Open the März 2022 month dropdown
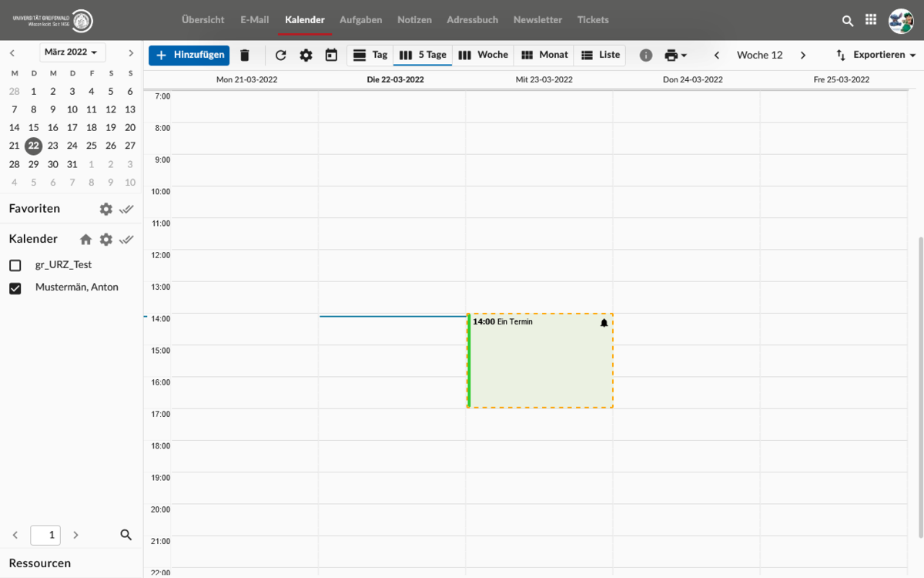 click(72, 52)
